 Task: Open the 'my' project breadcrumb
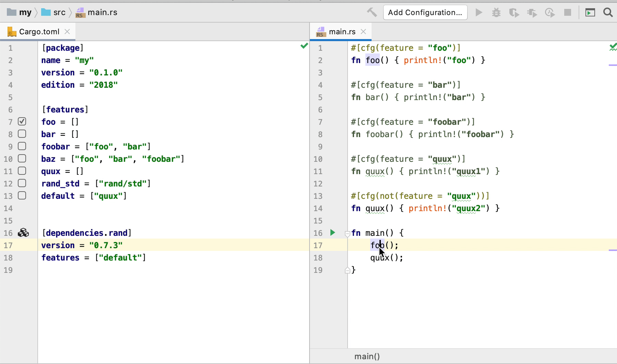(x=19, y=13)
